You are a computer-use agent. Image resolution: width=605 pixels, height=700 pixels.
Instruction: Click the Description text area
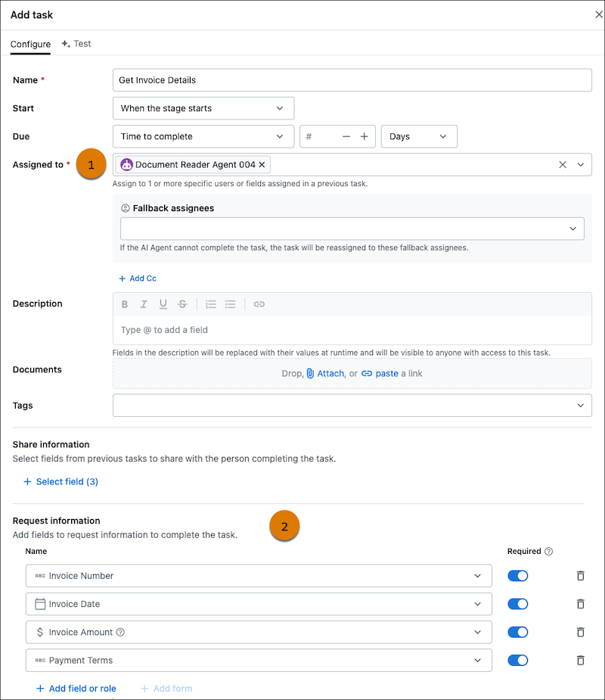click(352, 330)
